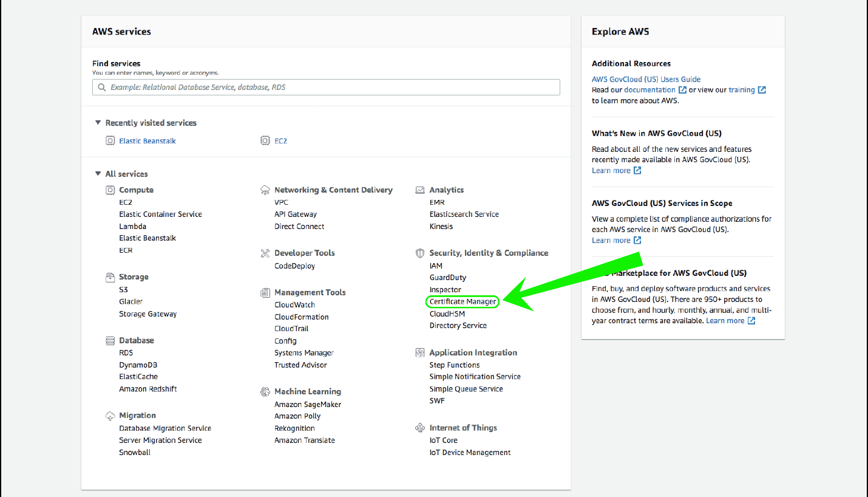Open ElastiCache service

[138, 377]
